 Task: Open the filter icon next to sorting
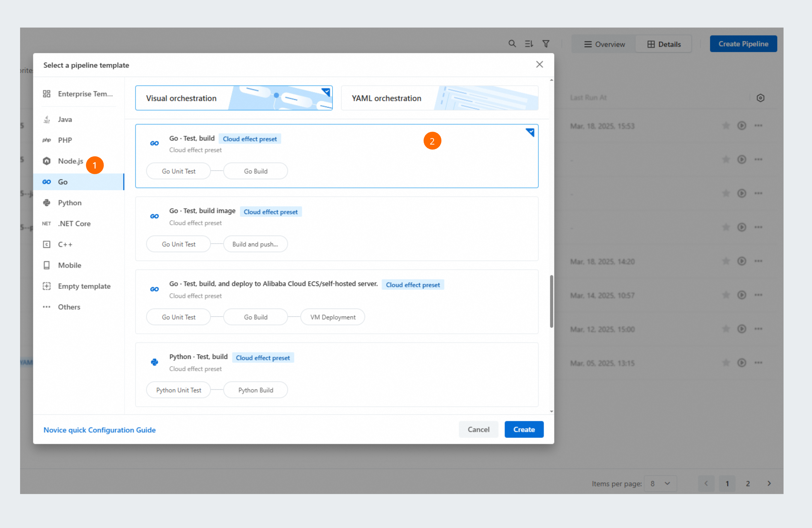tap(546, 44)
